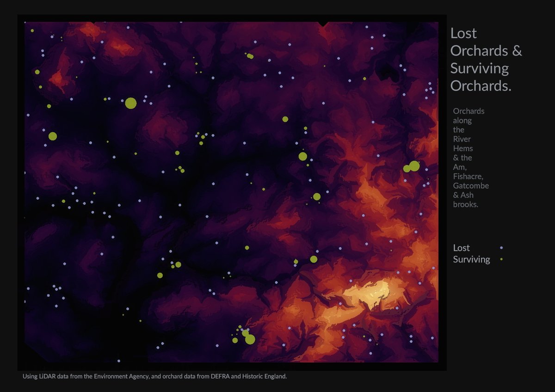The height and width of the screenshot is (392, 555).
Task: Click the word 'Gatcombe' in the subtitle
Action: pyautogui.click(x=471, y=186)
